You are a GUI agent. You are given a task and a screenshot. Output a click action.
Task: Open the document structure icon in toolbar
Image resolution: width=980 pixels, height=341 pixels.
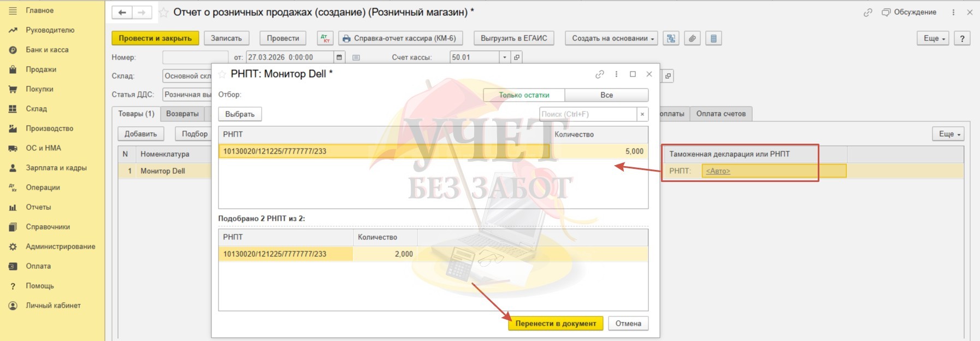[671, 38]
